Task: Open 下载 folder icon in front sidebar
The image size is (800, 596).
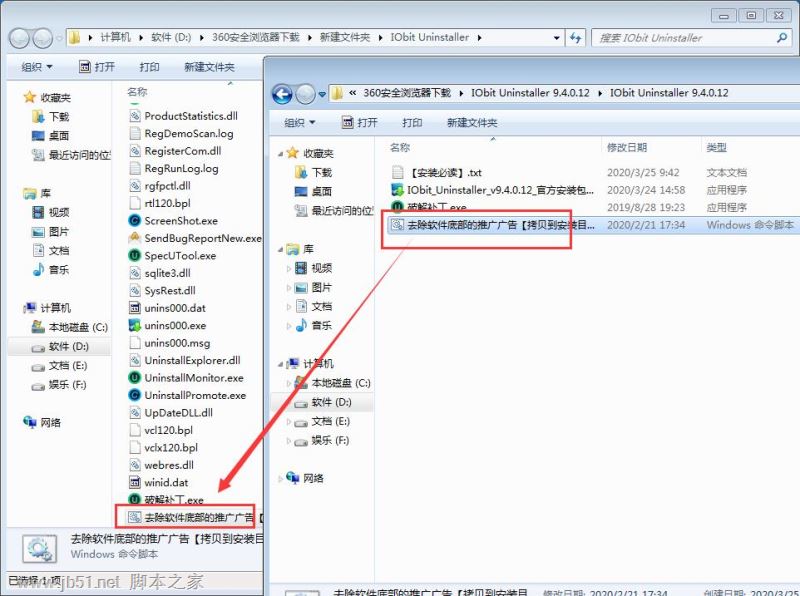Action: click(301, 172)
